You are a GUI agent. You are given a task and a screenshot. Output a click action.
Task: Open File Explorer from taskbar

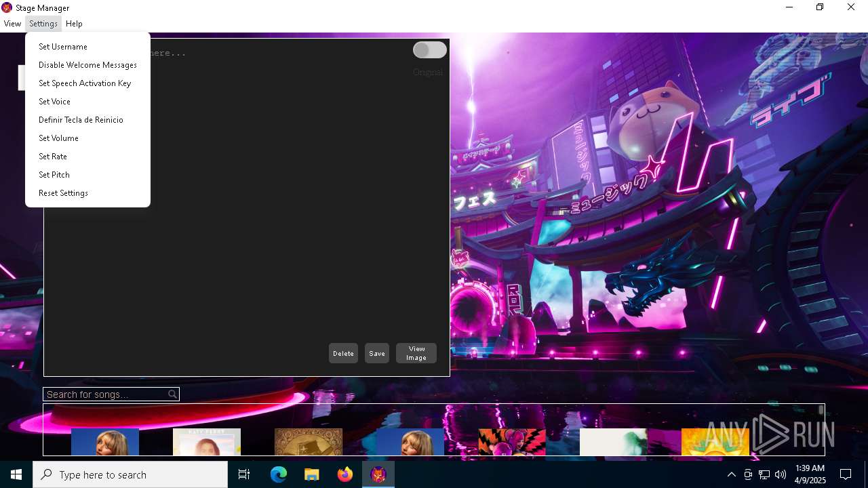(312, 474)
